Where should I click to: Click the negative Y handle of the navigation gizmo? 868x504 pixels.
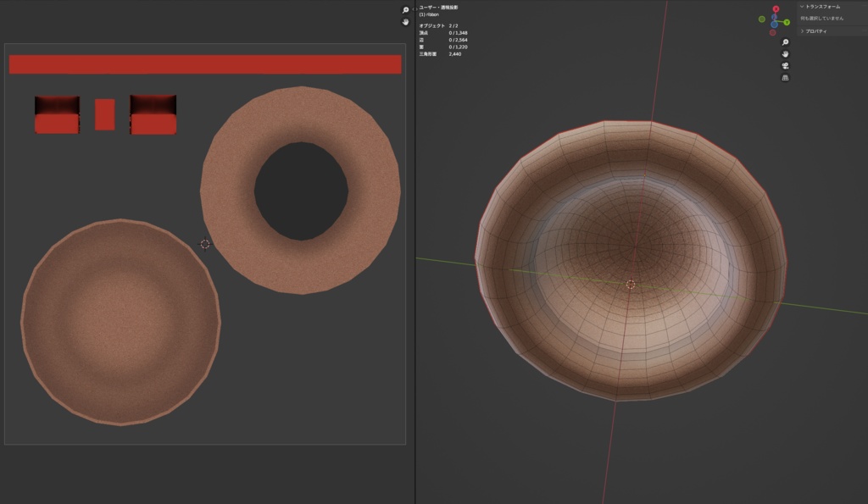761,19
